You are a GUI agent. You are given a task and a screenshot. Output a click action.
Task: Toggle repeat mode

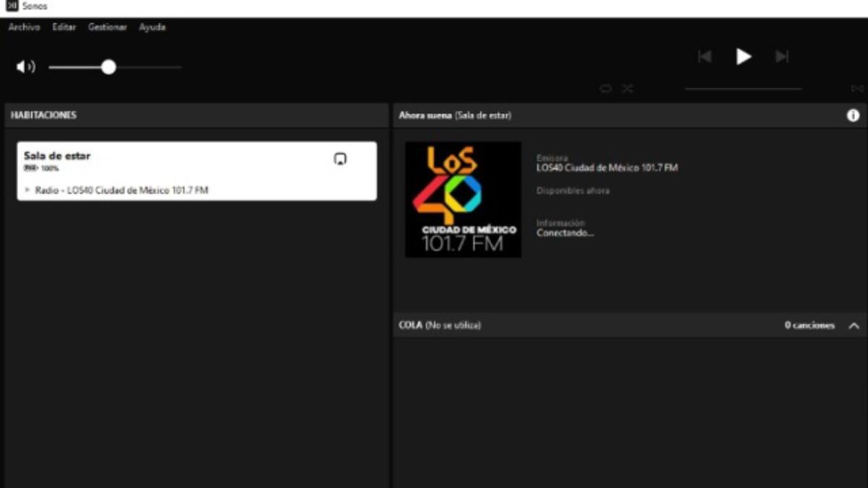coord(605,88)
